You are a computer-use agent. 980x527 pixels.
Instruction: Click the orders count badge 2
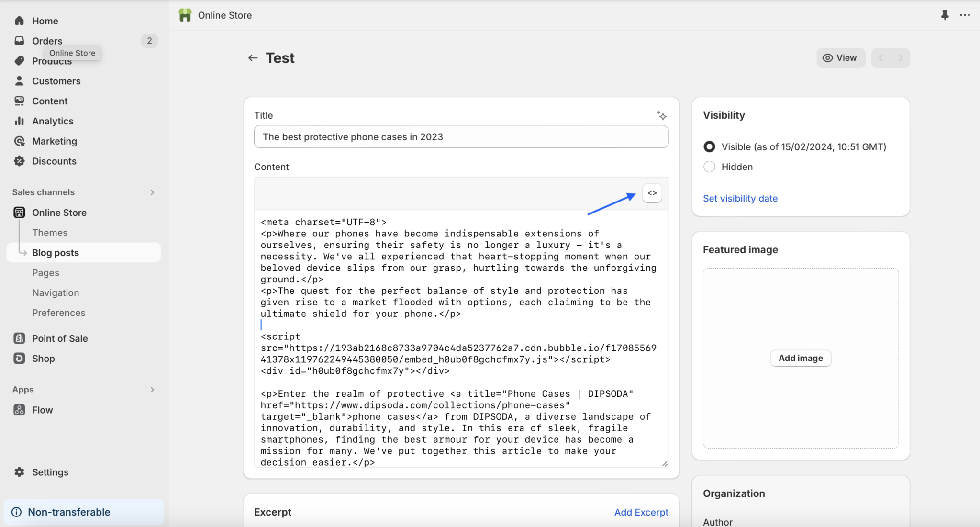click(149, 41)
